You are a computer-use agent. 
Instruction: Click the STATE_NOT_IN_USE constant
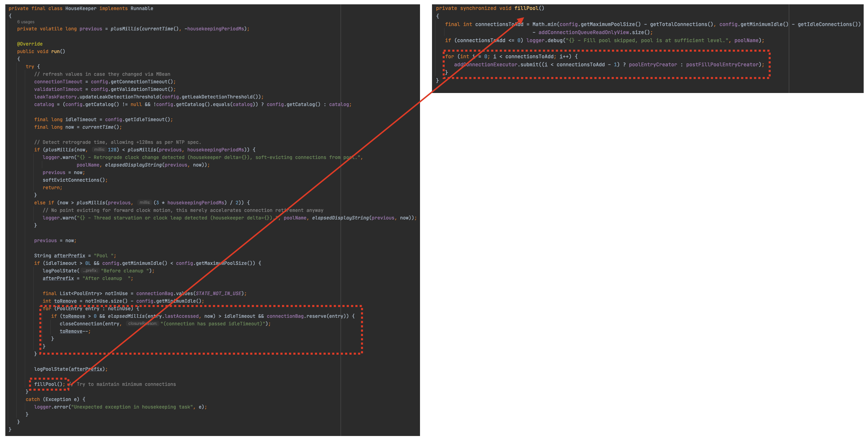218,293
